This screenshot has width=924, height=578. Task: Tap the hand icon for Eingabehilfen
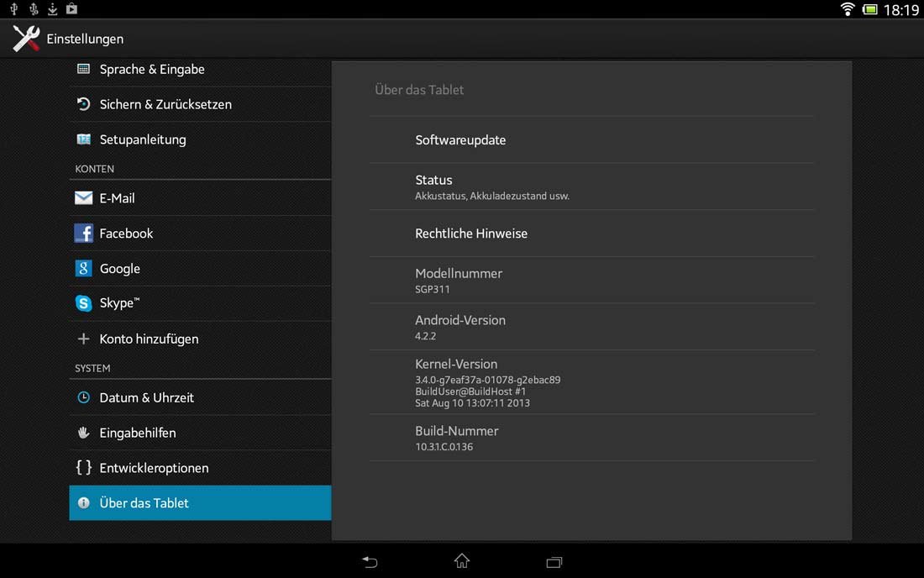click(84, 433)
